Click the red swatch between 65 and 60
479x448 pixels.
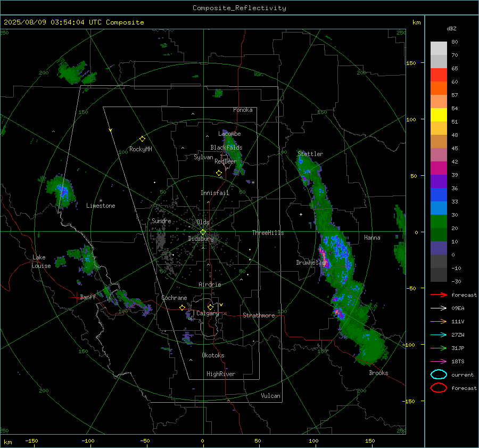click(439, 75)
